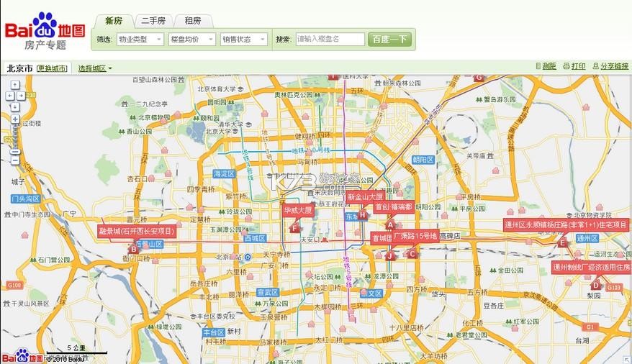Click the 打印 printer icon
This screenshot has height=364, width=632.
(x=566, y=66)
